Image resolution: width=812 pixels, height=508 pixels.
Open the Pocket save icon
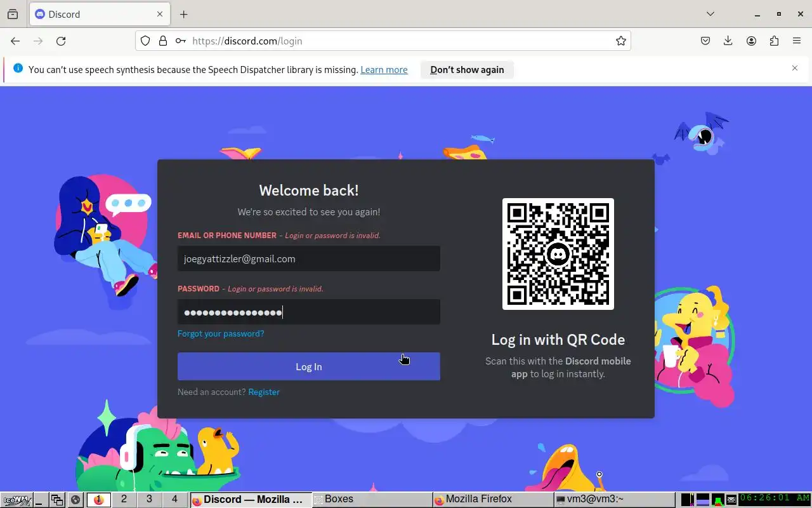705,41
